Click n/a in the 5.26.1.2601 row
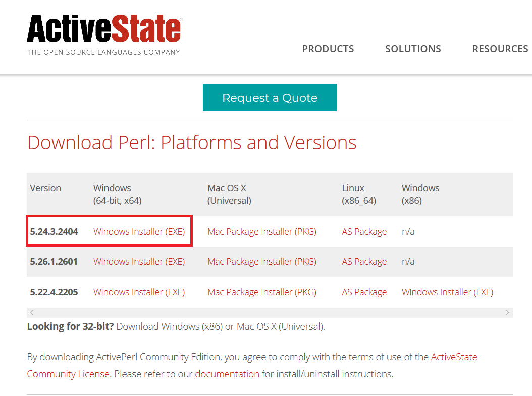This screenshot has width=532, height=396. coord(408,262)
